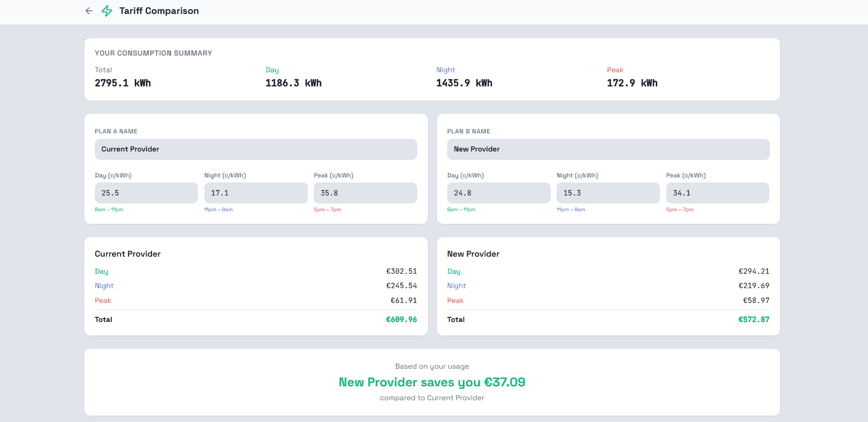Focus Plan B Night rate input 15.3
868x422 pixels.
608,193
